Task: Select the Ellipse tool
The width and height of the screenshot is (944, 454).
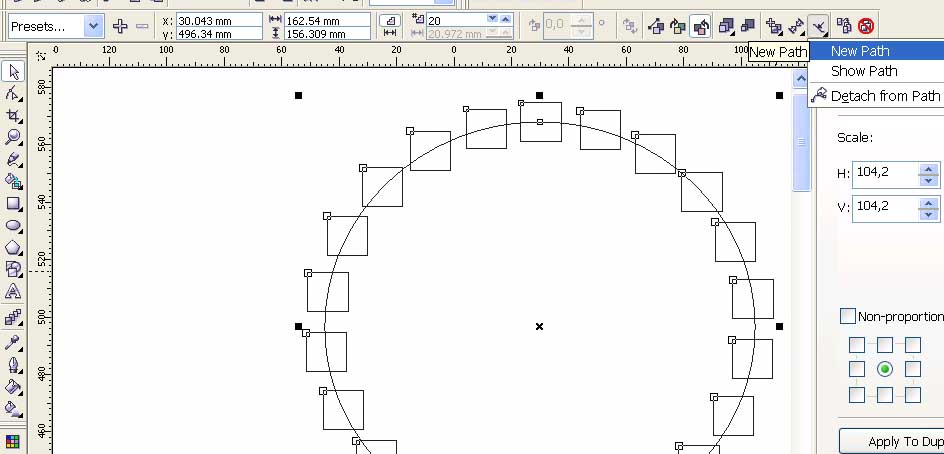Action: point(13,226)
